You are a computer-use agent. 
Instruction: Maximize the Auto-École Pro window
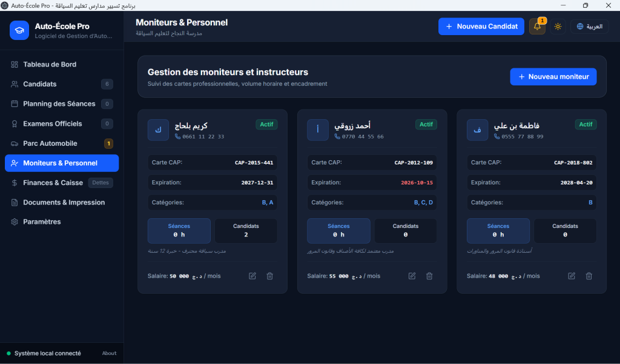point(585,5)
